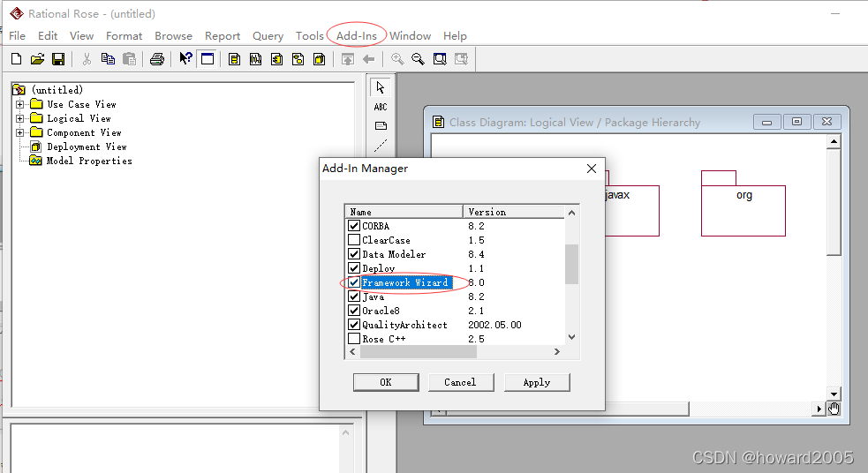Click add-in list scroll down arrow
This screenshot has height=473, width=868.
click(x=572, y=337)
